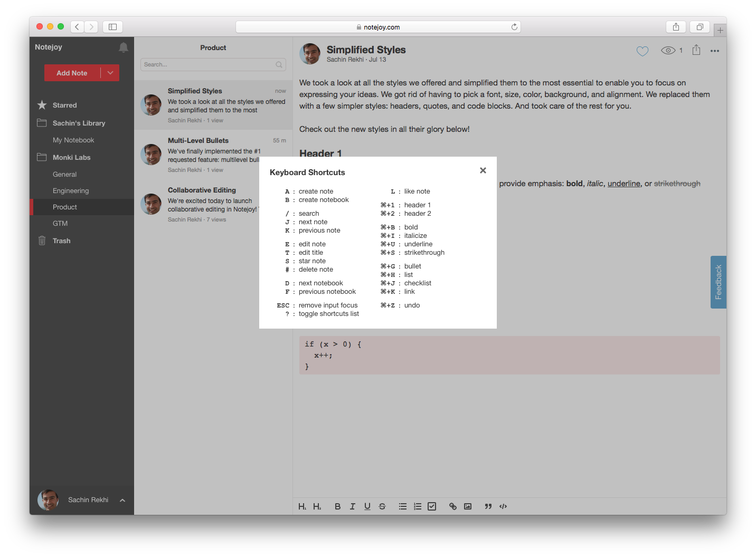Insert image using toolbar icon
Screen dimensions: 756x557
pyautogui.click(x=468, y=506)
